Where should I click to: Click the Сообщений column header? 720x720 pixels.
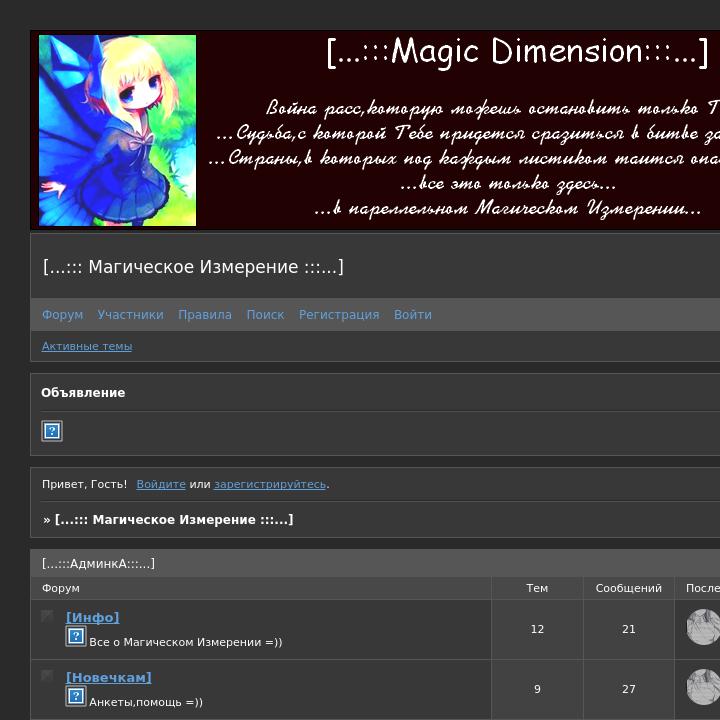629,588
